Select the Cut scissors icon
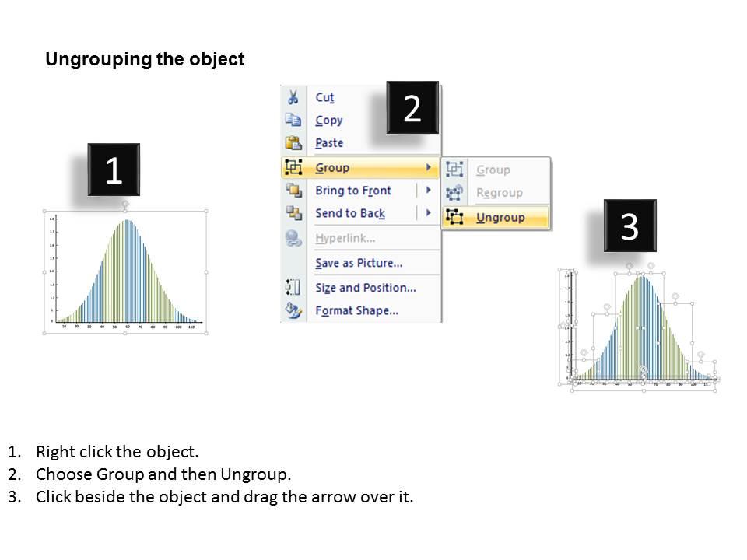 click(x=292, y=97)
